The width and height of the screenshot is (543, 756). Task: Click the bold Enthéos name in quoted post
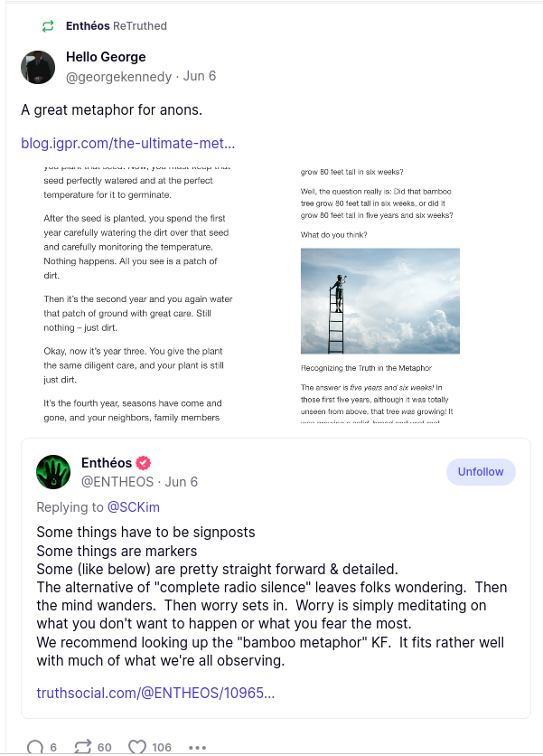point(107,463)
